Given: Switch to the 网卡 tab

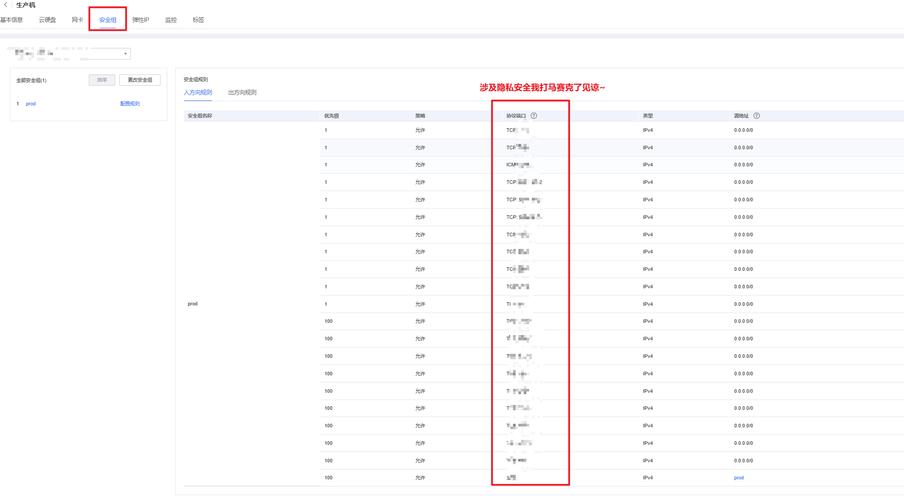Looking at the screenshot, I should (x=77, y=20).
